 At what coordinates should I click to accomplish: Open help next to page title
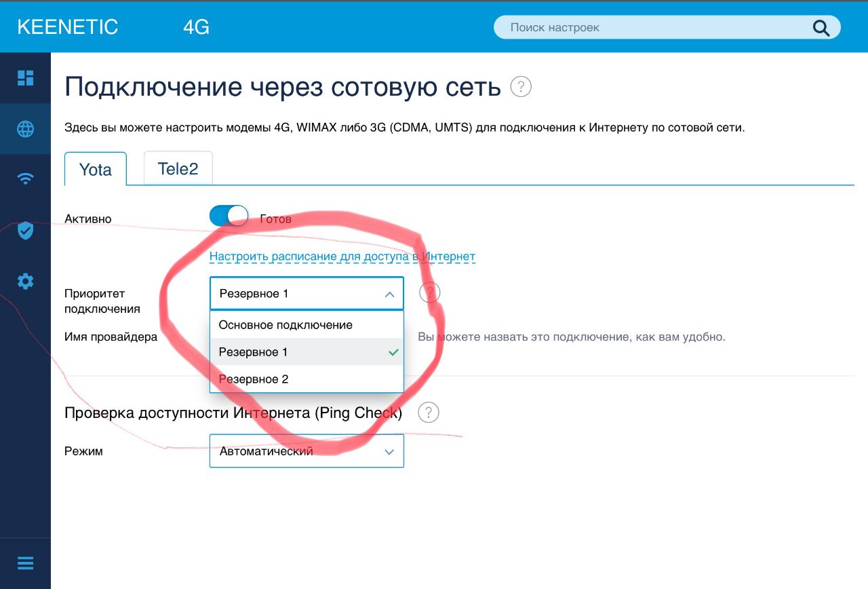click(521, 87)
